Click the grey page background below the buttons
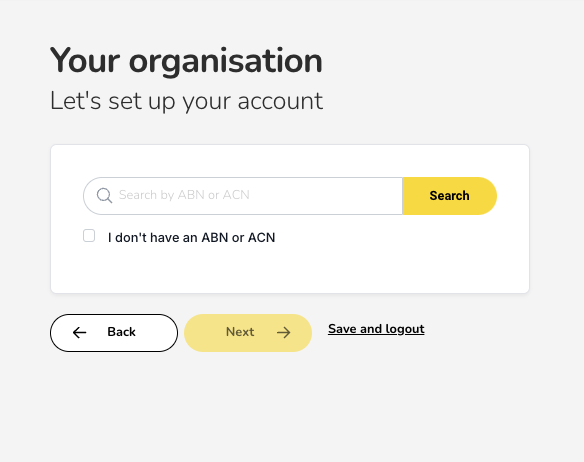 click(x=292, y=406)
